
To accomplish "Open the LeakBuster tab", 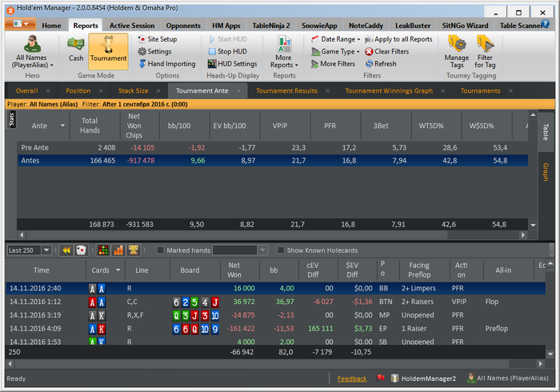I will (413, 26).
